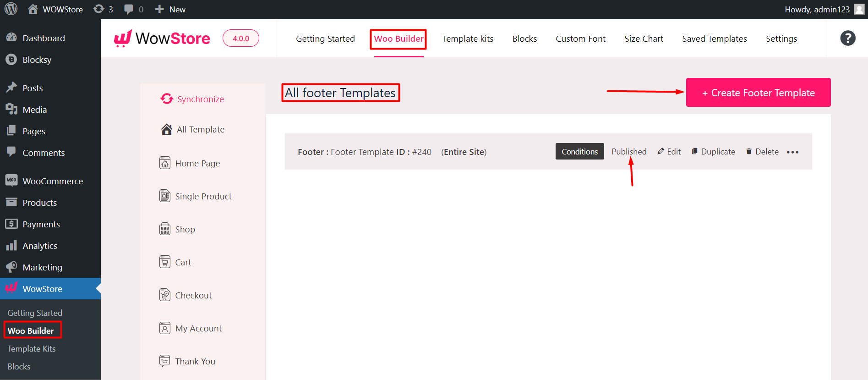
Task: Select the Woo Builder top tab
Action: pyautogui.click(x=399, y=39)
